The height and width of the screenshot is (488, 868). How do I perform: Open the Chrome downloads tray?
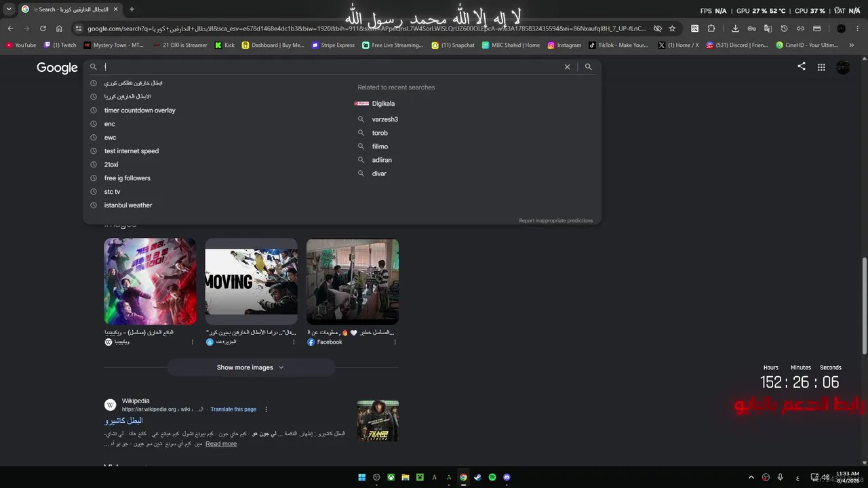coord(735,28)
